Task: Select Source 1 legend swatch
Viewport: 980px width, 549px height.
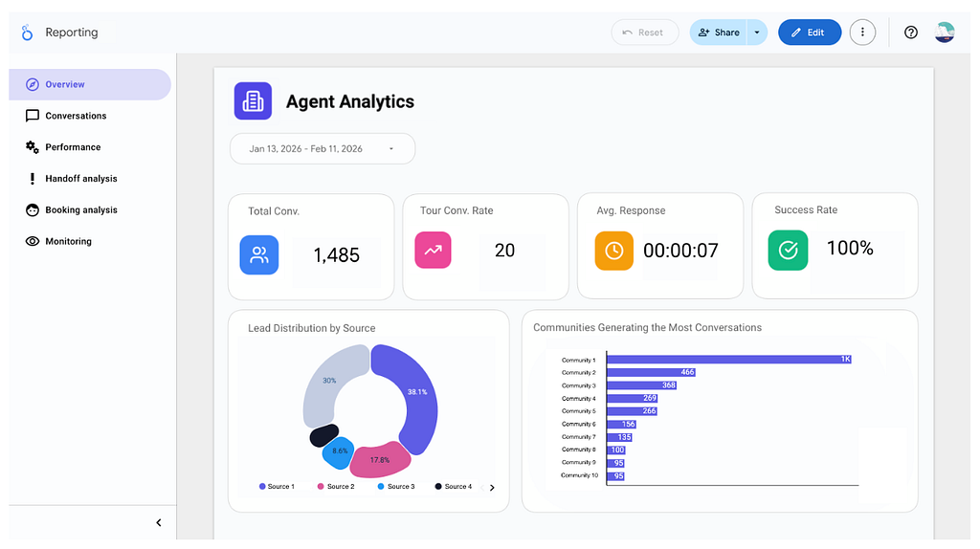Action: [x=262, y=487]
